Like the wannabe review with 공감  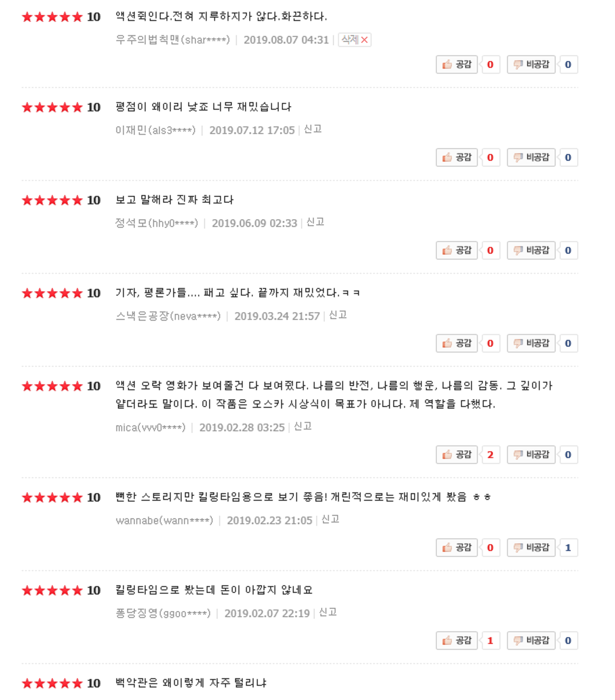click(456, 548)
